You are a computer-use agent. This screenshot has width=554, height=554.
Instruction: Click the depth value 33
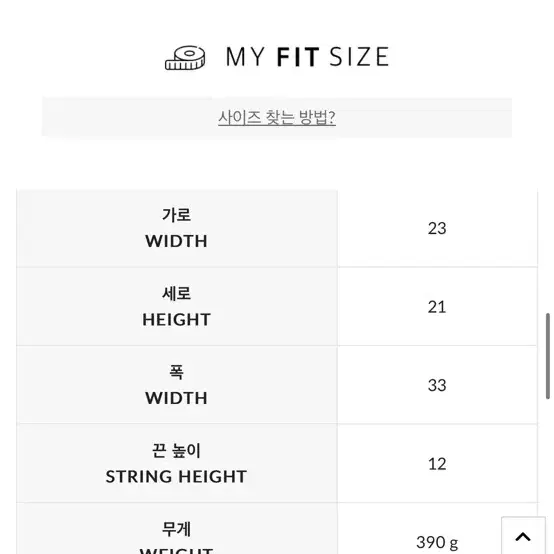pos(437,385)
